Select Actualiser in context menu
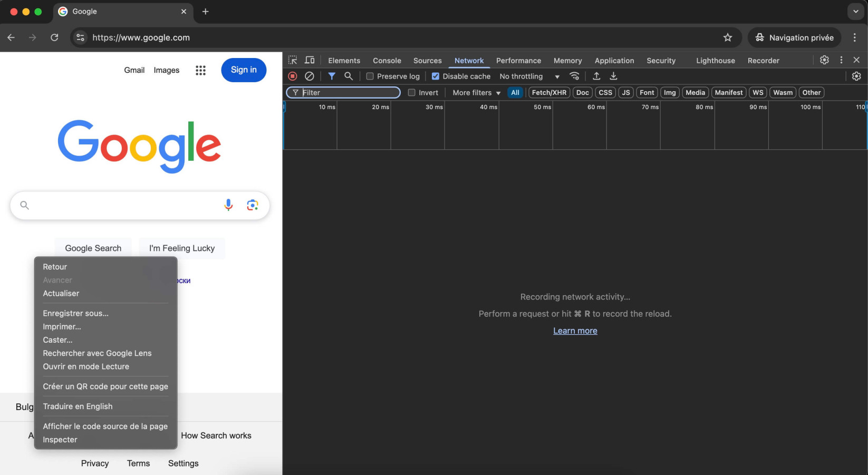This screenshot has width=868, height=475. (105, 294)
